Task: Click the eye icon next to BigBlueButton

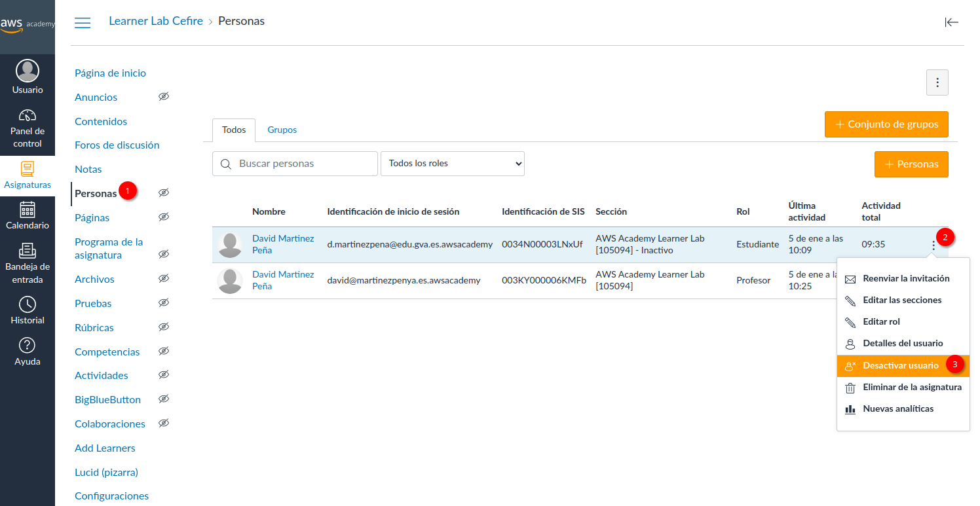Action: point(164,399)
